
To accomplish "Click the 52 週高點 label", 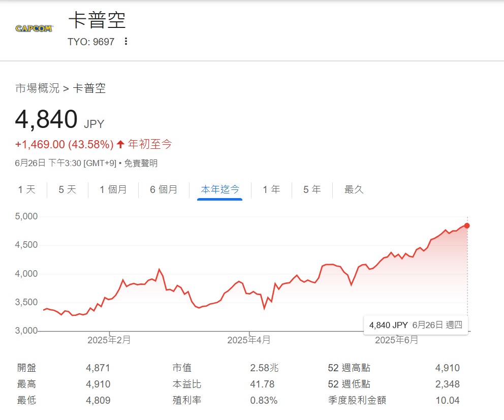I will click(x=350, y=368).
